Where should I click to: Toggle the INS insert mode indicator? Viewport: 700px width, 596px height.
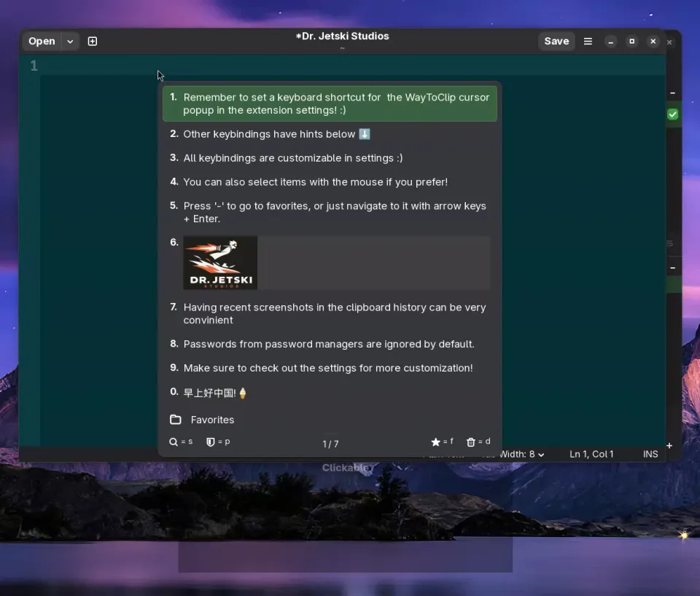[x=650, y=454]
